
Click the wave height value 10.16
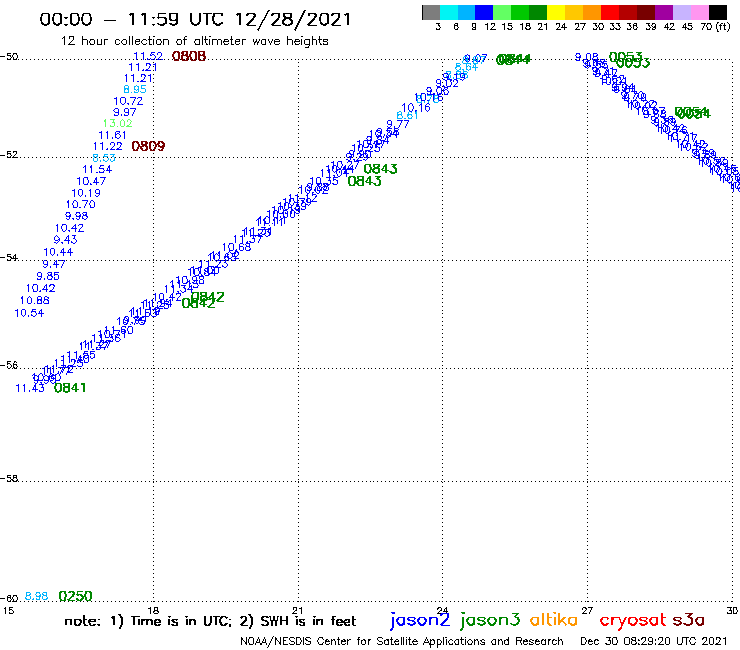(x=416, y=108)
